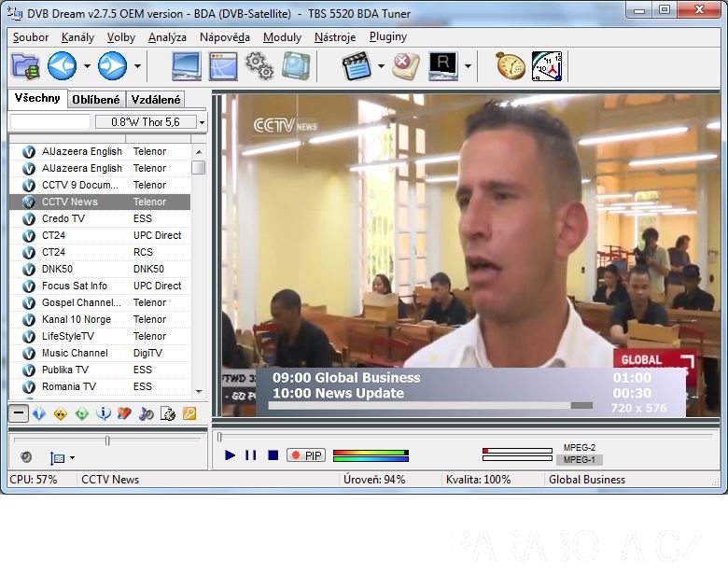Click the green diamond refresh icon
The width and height of the screenshot is (728, 573).
(x=82, y=413)
